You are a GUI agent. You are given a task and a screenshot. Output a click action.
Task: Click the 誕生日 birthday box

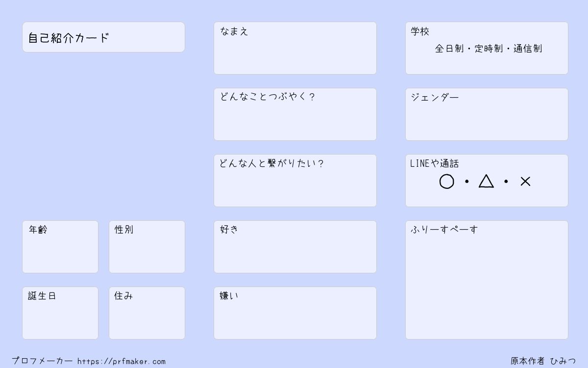[60, 313]
